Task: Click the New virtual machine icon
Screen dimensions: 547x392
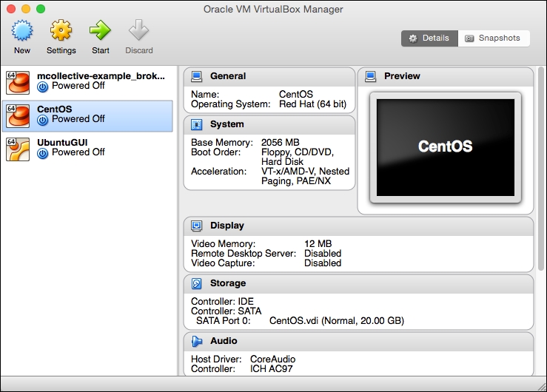Action: tap(22, 30)
